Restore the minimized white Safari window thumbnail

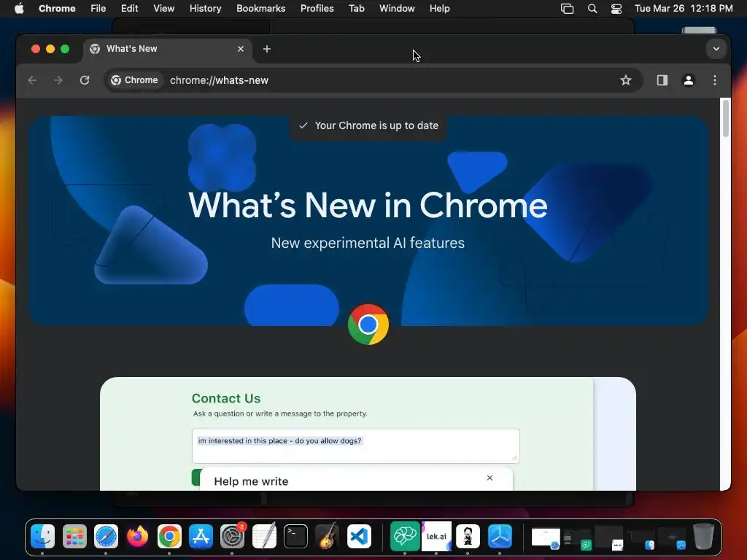click(546, 538)
